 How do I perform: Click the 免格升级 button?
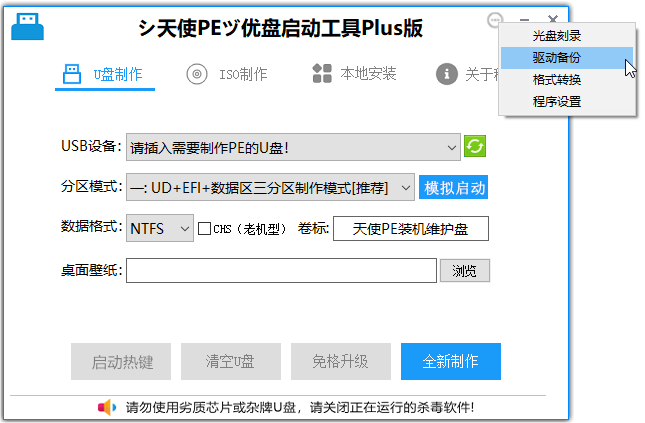tap(341, 361)
